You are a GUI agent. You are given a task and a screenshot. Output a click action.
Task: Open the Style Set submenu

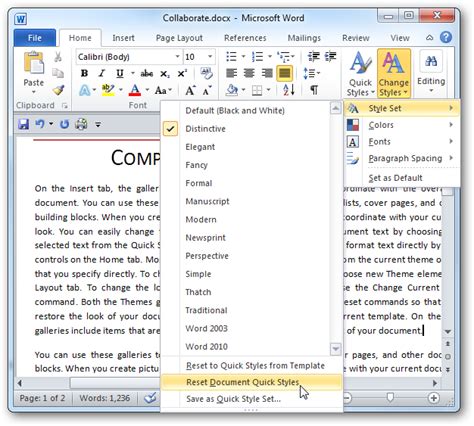(x=402, y=108)
